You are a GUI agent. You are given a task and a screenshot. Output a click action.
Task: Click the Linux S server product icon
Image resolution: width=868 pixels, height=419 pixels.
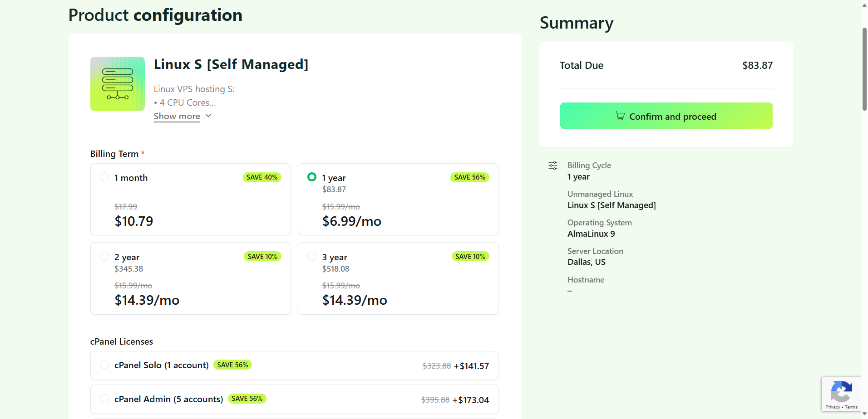[x=118, y=84]
